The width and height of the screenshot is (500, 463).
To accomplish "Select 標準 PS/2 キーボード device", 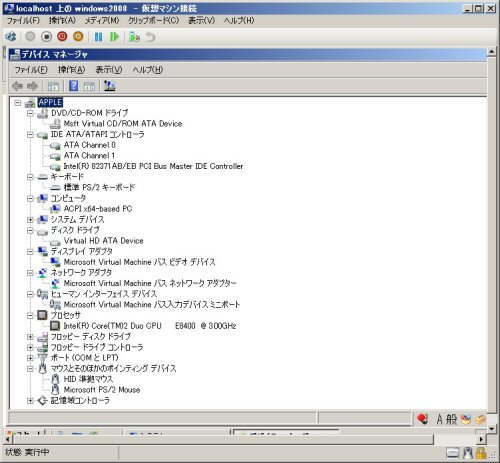I will pyautogui.click(x=99, y=187).
